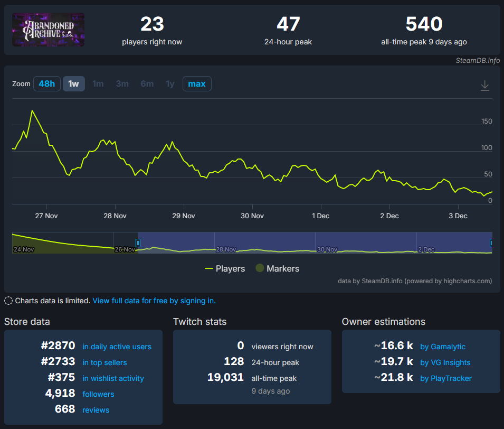The height and width of the screenshot is (429, 504).
Task: Toggle the Markers series in legend
Action: point(278,268)
